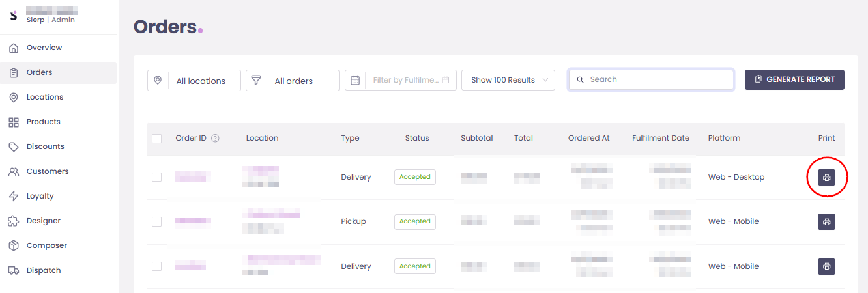This screenshot has width=868, height=293.
Task: Open the Loyalty sidebar item
Action: point(40,196)
